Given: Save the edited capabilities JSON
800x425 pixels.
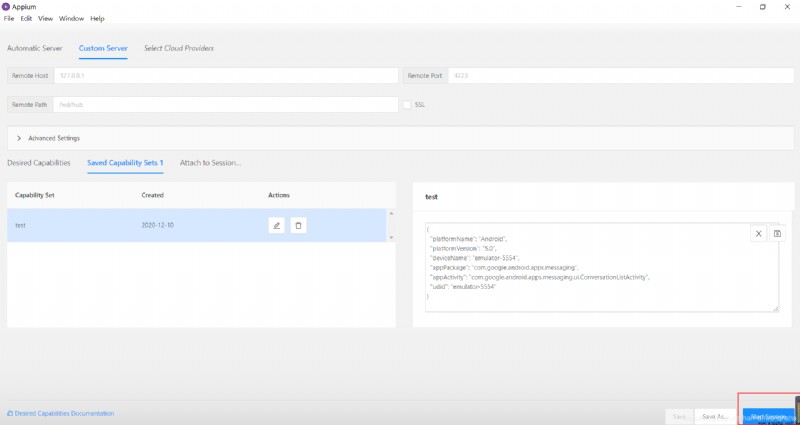Looking at the screenshot, I should 777,234.
